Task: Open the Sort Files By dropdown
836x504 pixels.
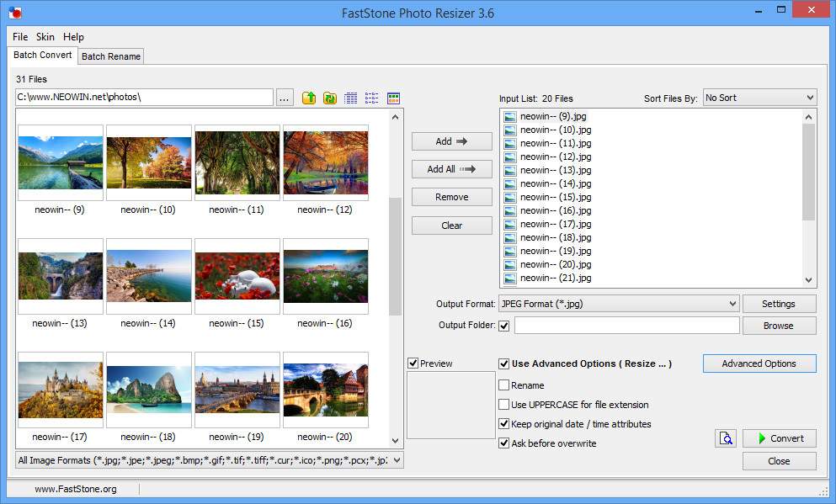Action: pyautogui.click(x=811, y=98)
